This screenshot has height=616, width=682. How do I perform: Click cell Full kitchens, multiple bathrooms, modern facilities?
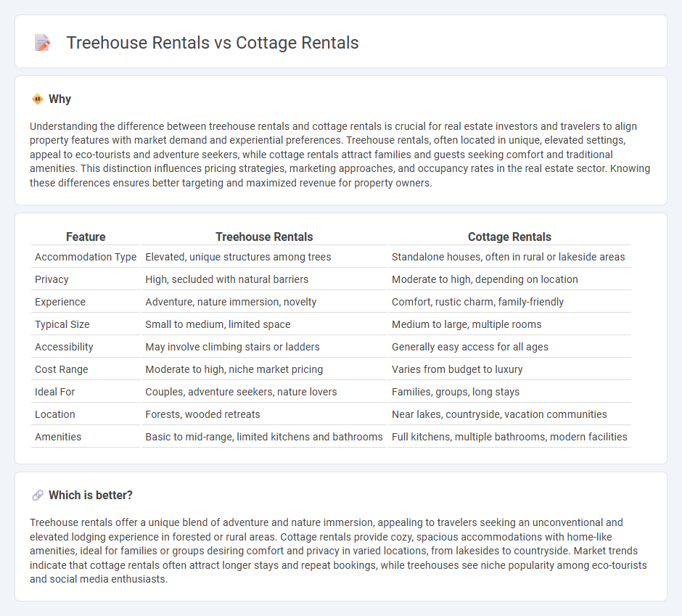(509, 437)
